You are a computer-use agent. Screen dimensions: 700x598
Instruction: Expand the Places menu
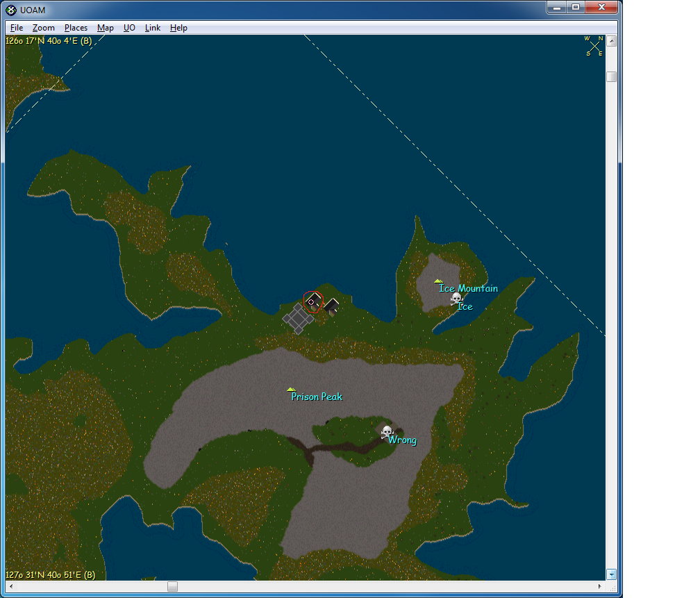coord(76,28)
